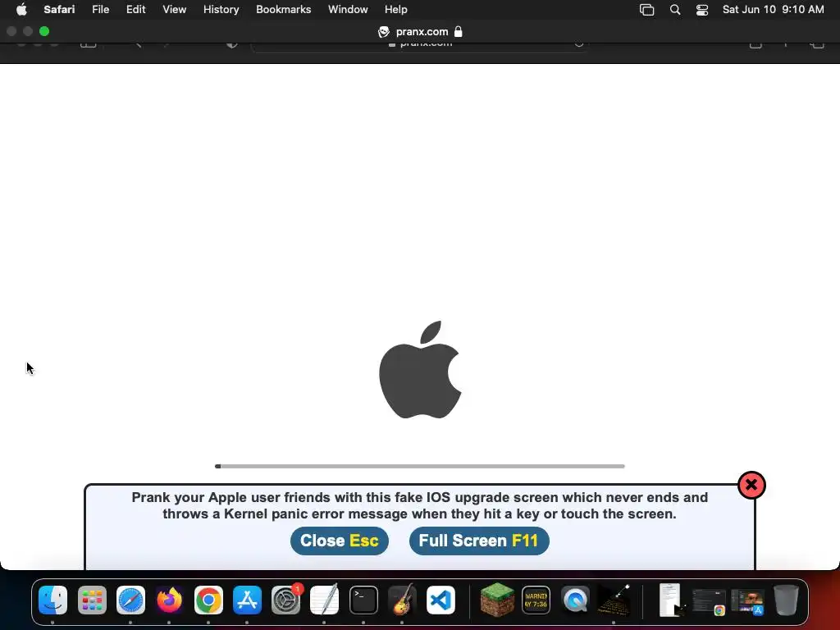Open Finder from the Dock

pyautogui.click(x=53, y=600)
